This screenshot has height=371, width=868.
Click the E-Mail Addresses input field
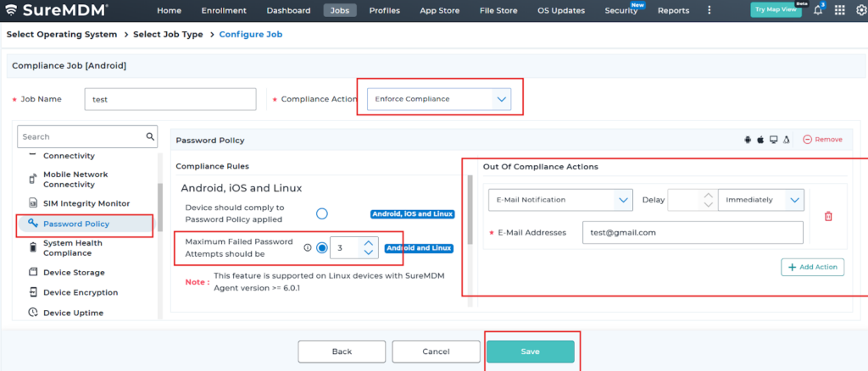pyautogui.click(x=692, y=232)
